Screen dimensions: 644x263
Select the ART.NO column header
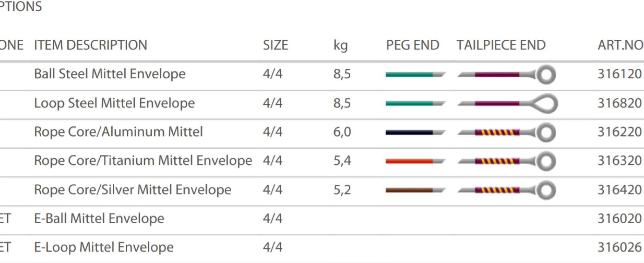click(620, 45)
